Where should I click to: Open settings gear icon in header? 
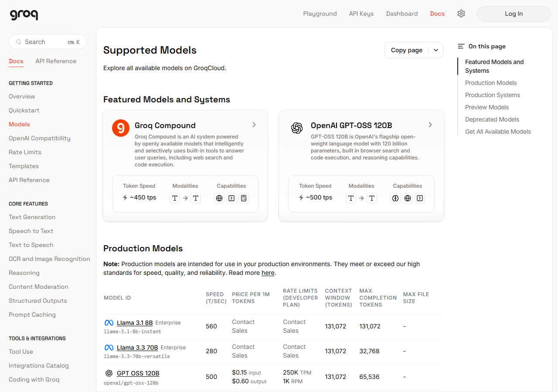(x=461, y=14)
